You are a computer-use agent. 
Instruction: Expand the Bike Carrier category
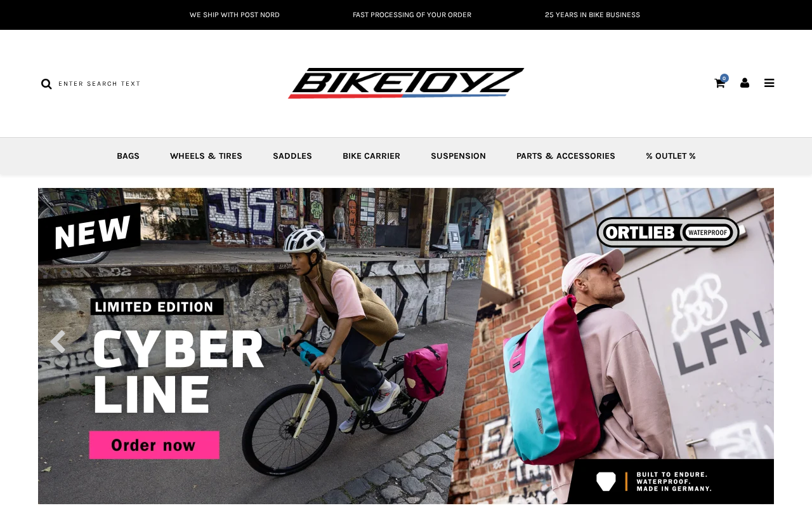371,156
